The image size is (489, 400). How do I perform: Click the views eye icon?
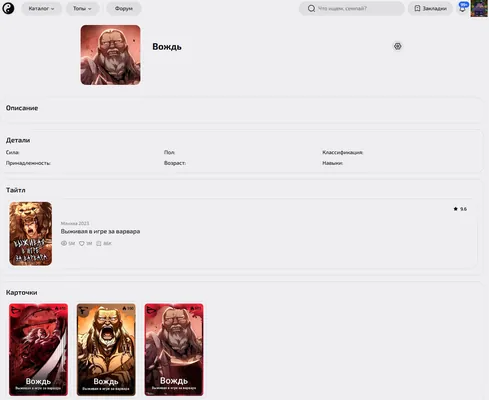[x=64, y=243]
